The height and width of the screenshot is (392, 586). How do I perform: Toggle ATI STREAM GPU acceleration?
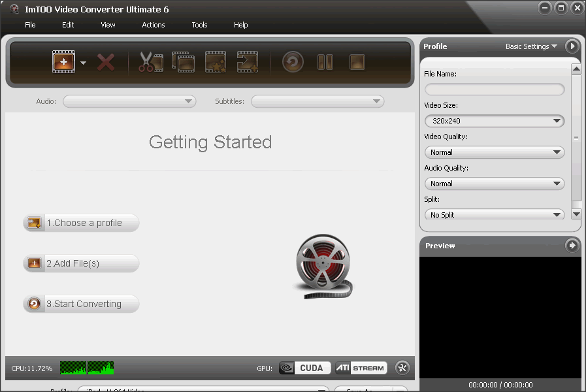pos(361,368)
